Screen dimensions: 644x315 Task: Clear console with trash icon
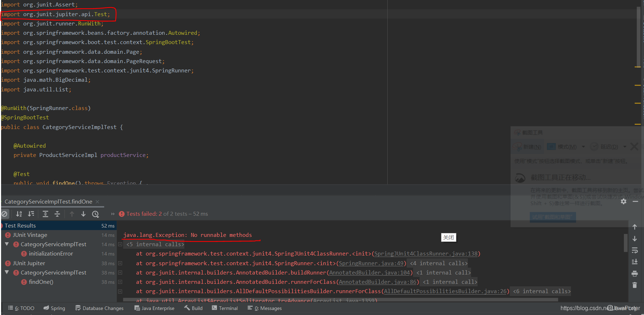[635, 285]
